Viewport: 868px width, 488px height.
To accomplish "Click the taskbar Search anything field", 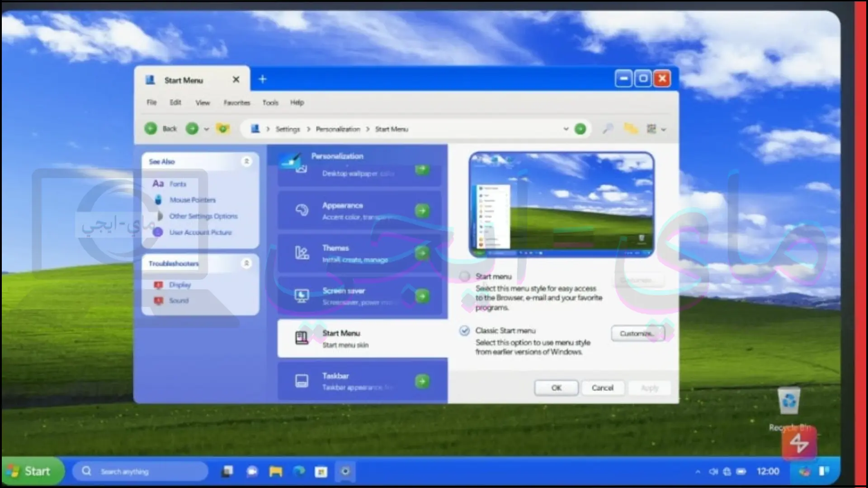I will pyautogui.click(x=140, y=471).
